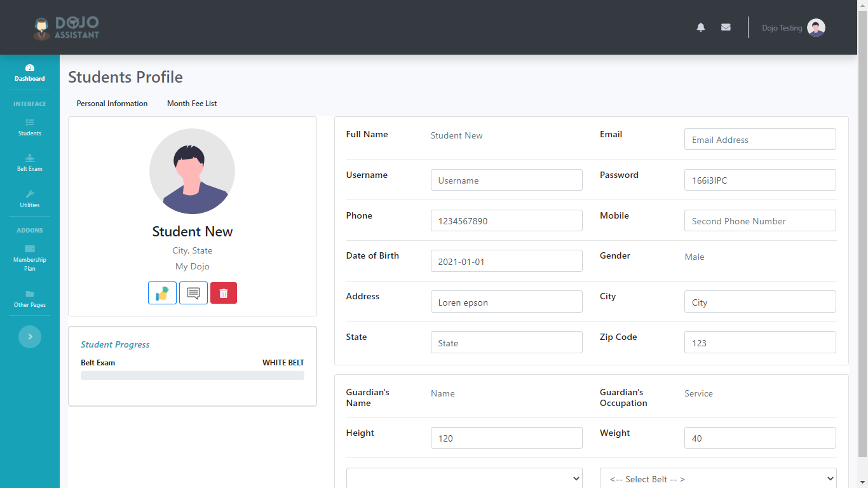
Task: Click the notification bell icon
Action: tap(701, 27)
